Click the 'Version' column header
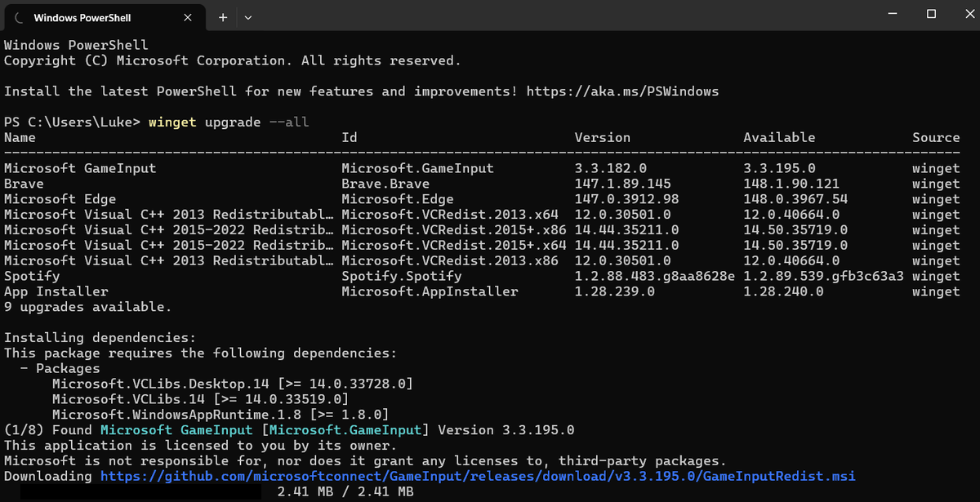This screenshot has width=980, height=502. point(603,138)
